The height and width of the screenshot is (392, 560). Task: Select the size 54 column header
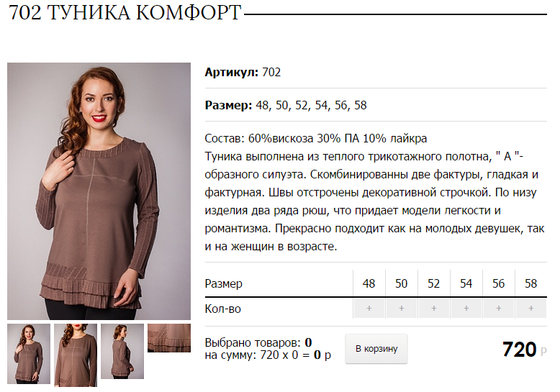(466, 283)
